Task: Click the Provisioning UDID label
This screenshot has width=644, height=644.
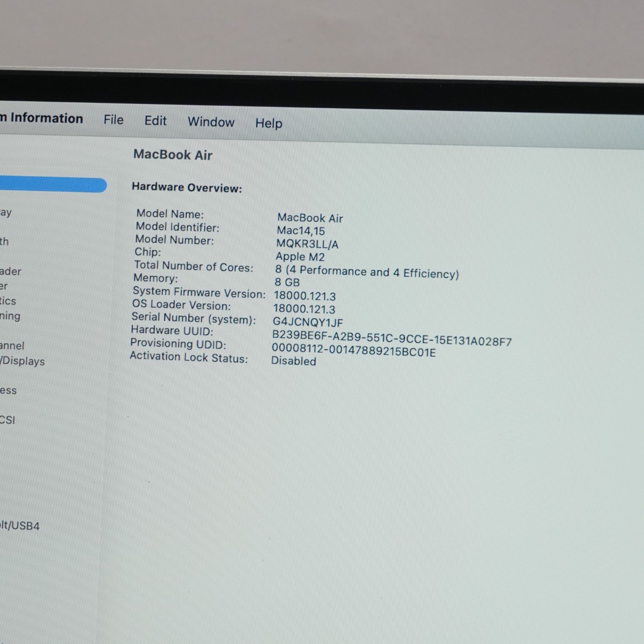Action: click(x=178, y=344)
